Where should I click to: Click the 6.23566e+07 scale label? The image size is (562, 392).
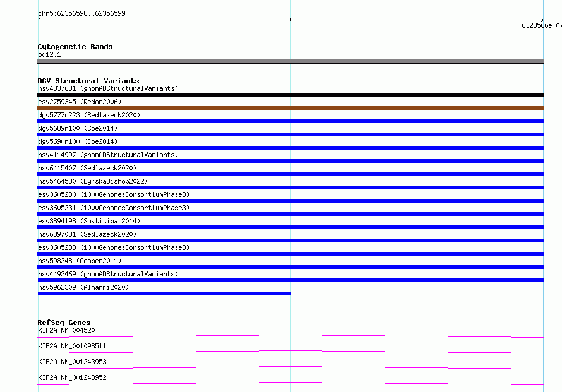542,25
